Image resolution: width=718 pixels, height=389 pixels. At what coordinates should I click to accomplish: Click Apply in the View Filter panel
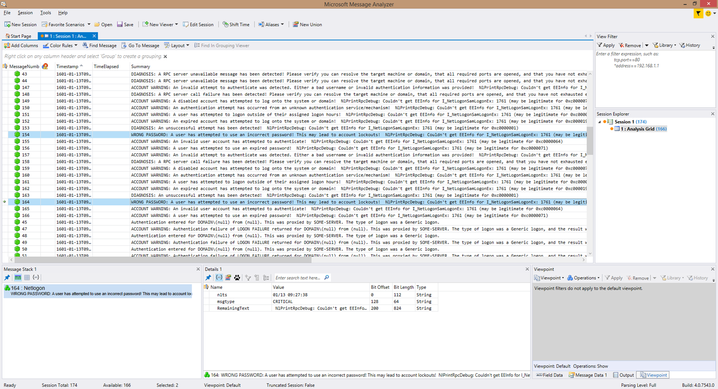606,45
